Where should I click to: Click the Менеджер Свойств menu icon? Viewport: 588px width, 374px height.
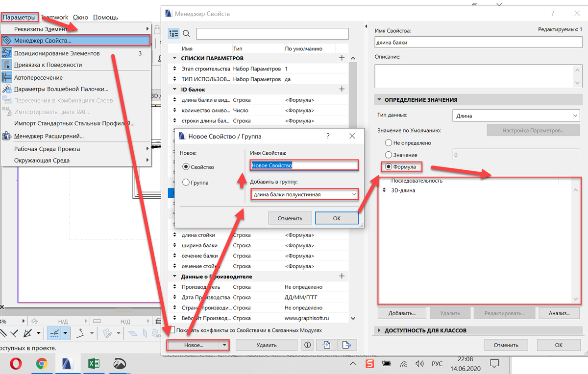[7, 41]
